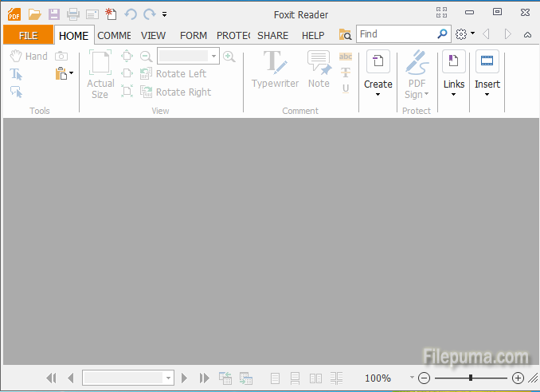Click the Undo arrow icon
This screenshot has width=540, height=392.
[x=131, y=14]
